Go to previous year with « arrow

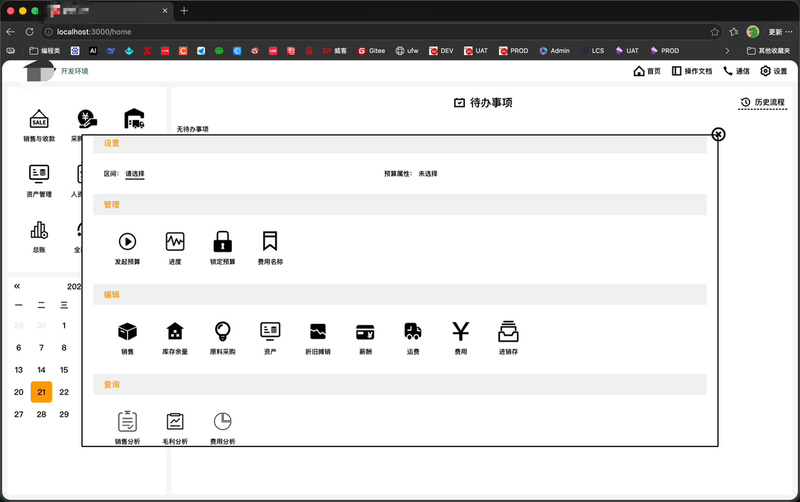coord(17,286)
